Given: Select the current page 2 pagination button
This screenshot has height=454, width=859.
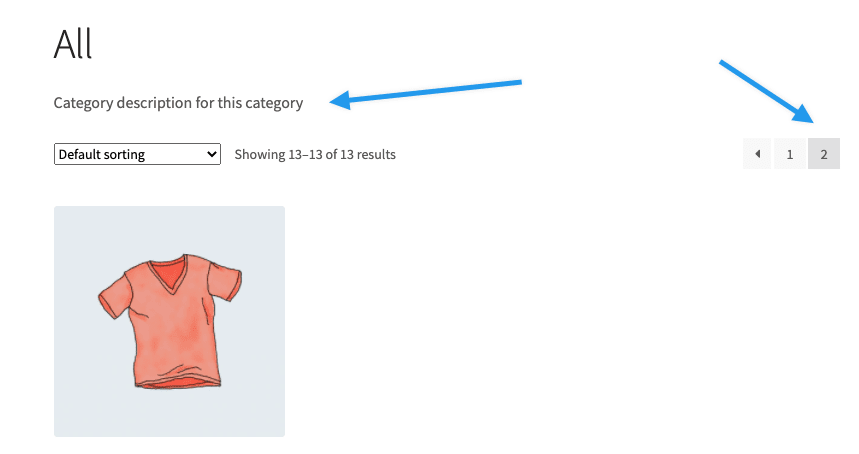Looking at the screenshot, I should pyautogui.click(x=824, y=154).
